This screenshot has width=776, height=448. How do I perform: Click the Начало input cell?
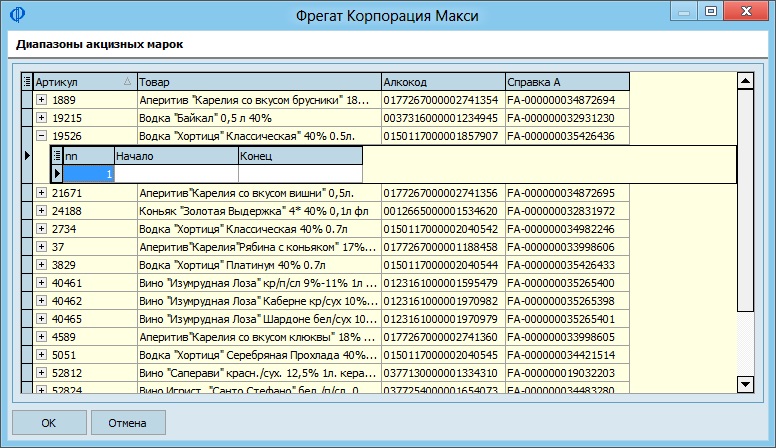(x=176, y=174)
